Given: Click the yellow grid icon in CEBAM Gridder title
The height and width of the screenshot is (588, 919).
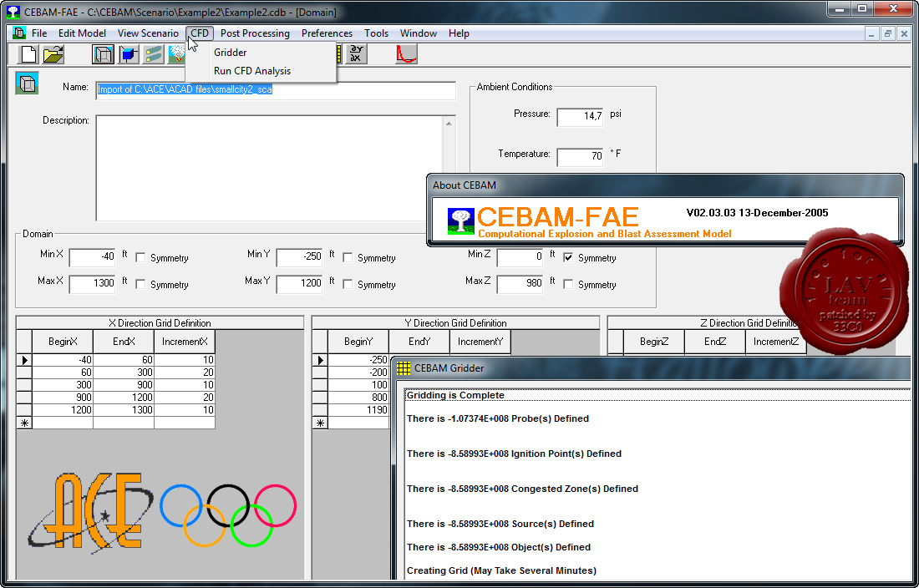Looking at the screenshot, I should (404, 368).
